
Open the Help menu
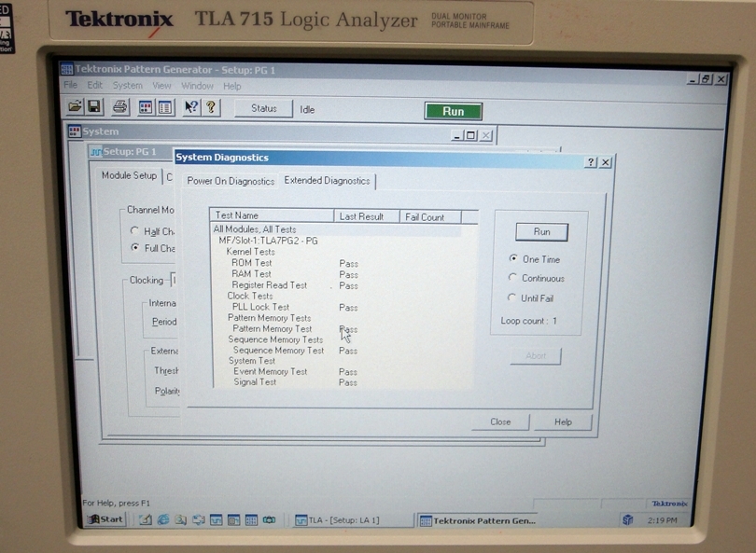coord(231,86)
